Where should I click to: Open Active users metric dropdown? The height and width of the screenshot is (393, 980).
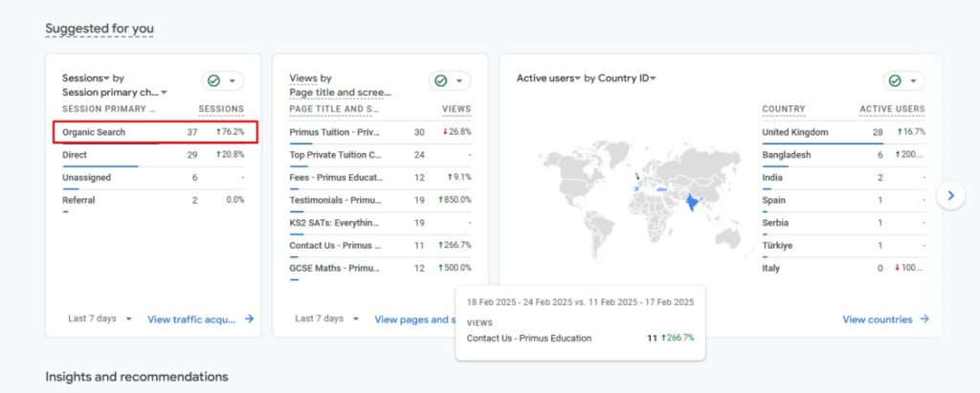(x=548, y=78)
